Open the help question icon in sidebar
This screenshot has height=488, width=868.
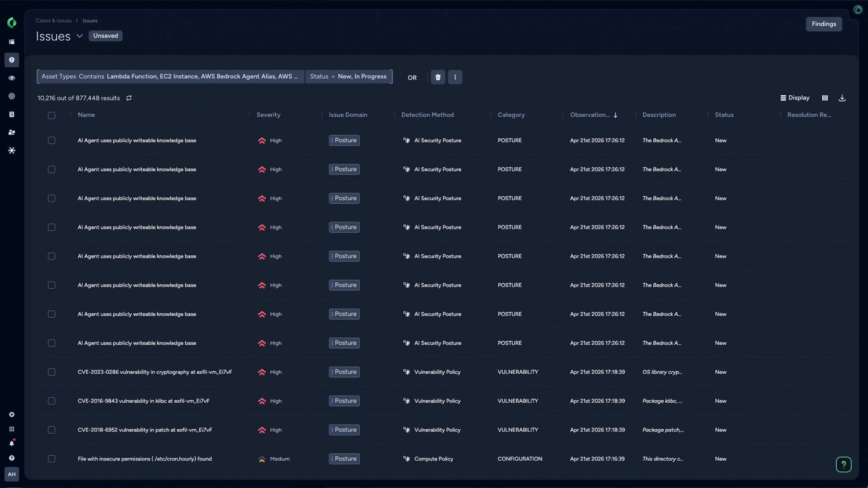[12, 458]
